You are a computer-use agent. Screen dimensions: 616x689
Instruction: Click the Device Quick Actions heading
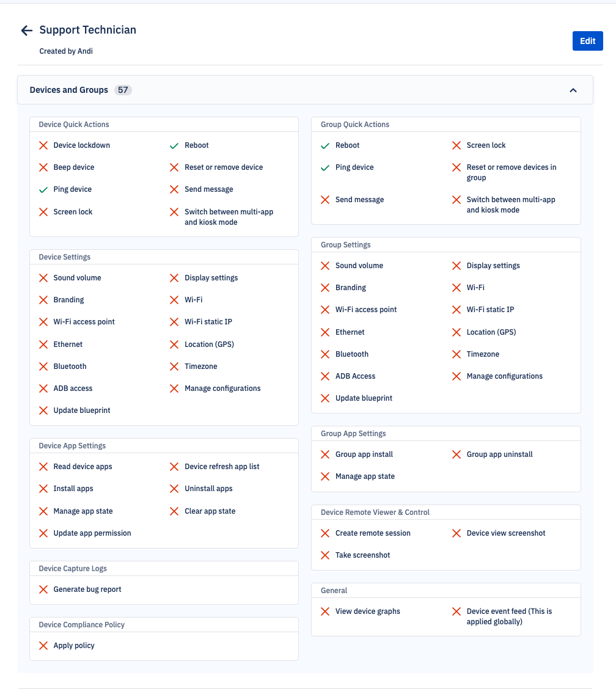coord(74,125)
